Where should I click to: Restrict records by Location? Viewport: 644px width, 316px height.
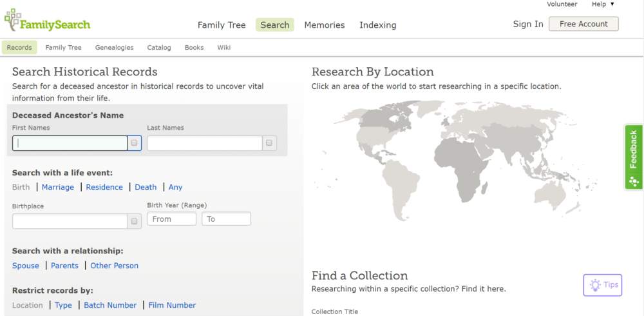point(28,305)
